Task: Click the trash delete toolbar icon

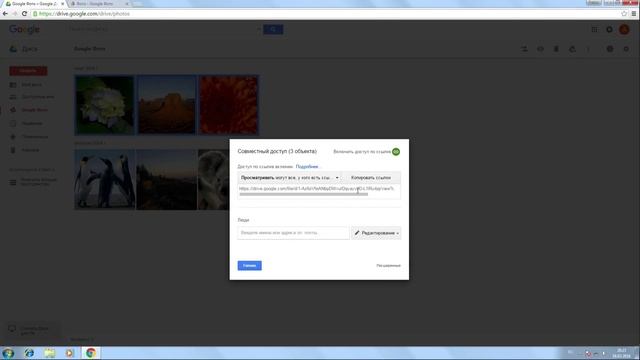Action: tap(556, 49)
